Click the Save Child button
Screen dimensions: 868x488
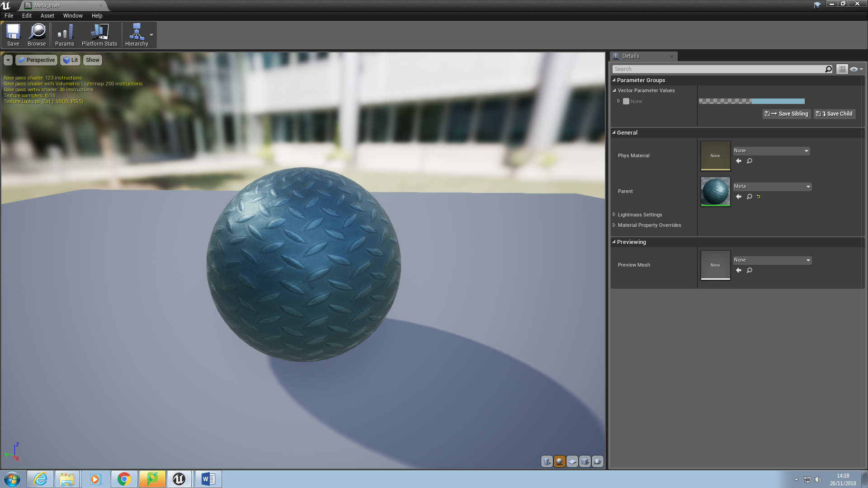click(x=835, y=114)
